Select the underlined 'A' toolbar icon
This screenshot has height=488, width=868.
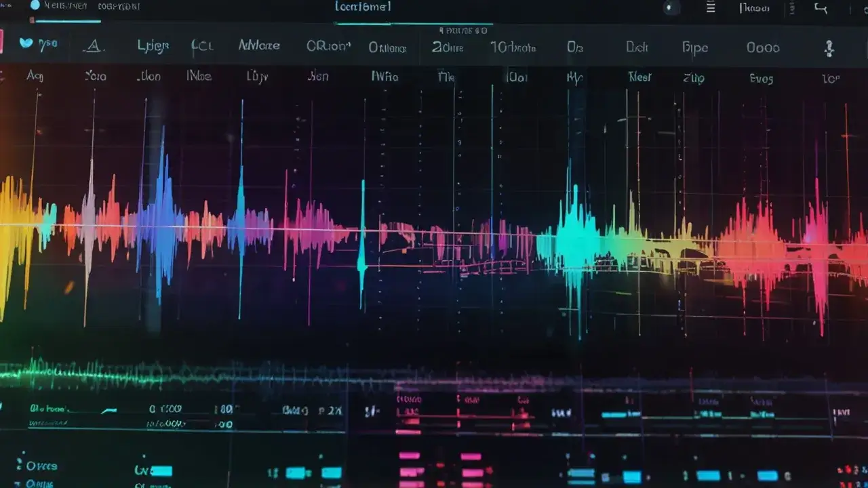click(x=93, y=46)
